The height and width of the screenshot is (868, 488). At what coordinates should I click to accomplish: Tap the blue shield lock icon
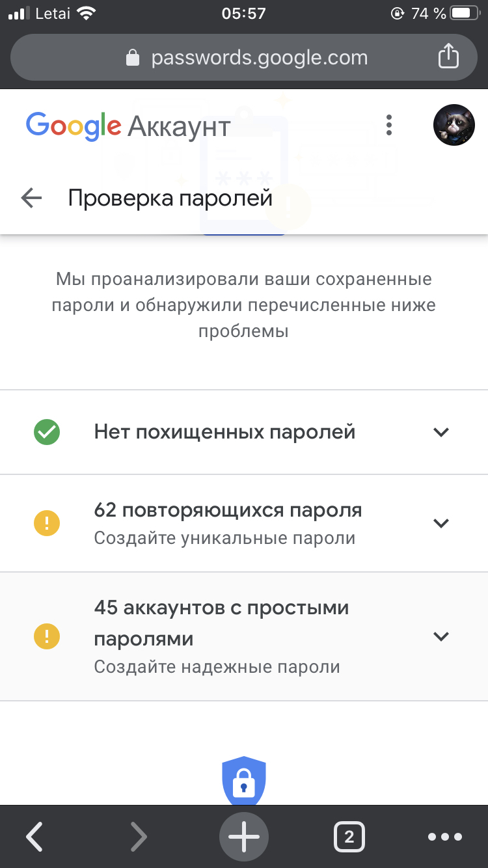coord(244,781)
